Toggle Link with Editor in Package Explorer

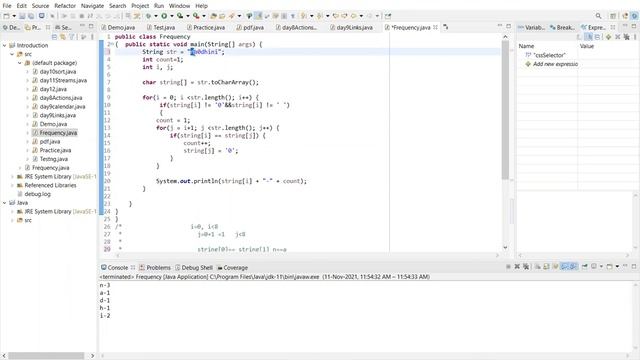pos(63,37)
